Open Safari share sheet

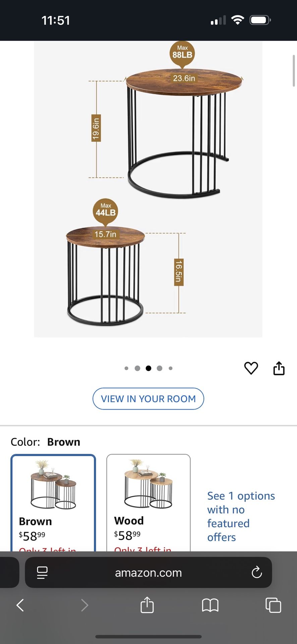click(x=147, y=605)
